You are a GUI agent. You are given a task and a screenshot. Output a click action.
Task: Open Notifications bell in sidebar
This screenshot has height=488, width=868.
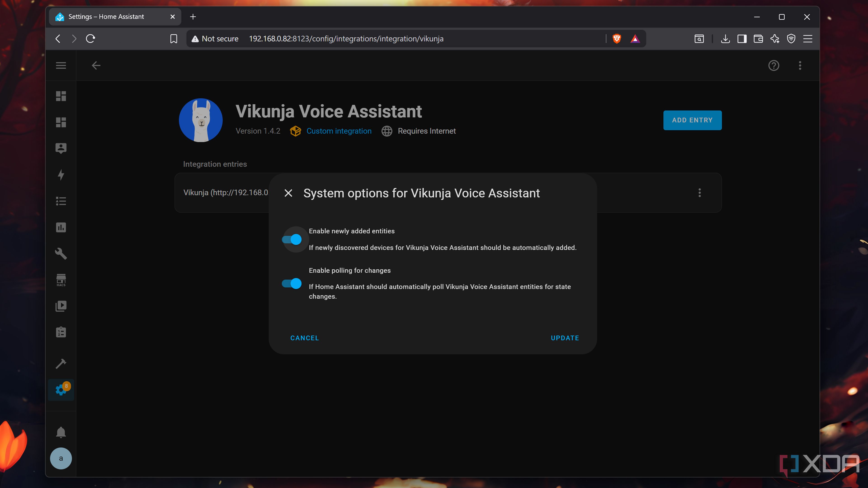(61, 432)
